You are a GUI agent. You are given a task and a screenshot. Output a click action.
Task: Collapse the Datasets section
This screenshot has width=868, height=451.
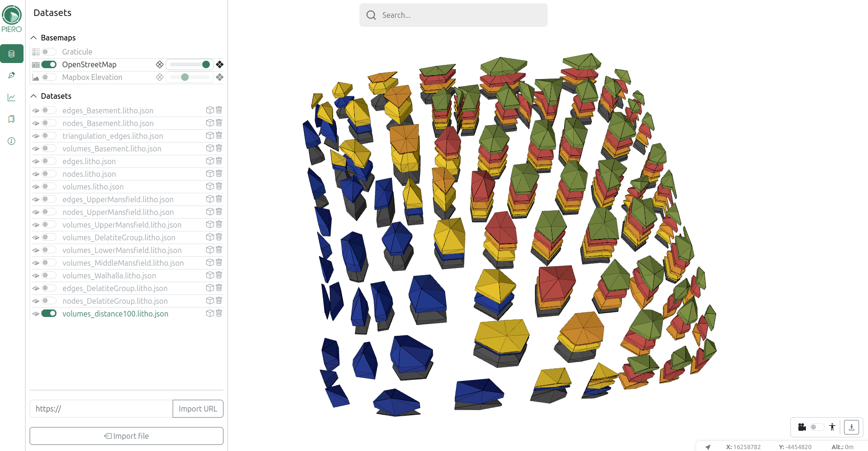(x=34, y=96)
